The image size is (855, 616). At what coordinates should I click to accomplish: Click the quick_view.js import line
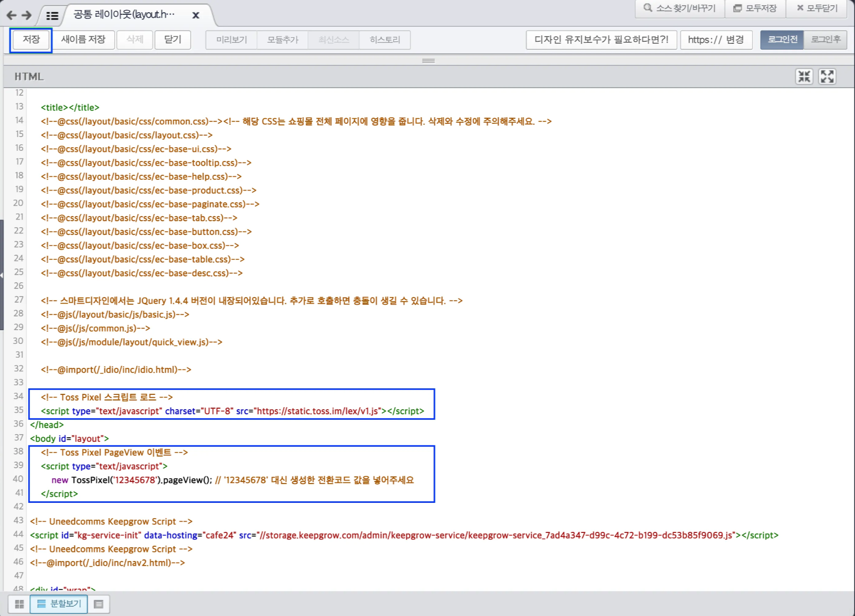click(x=132, y=342)
